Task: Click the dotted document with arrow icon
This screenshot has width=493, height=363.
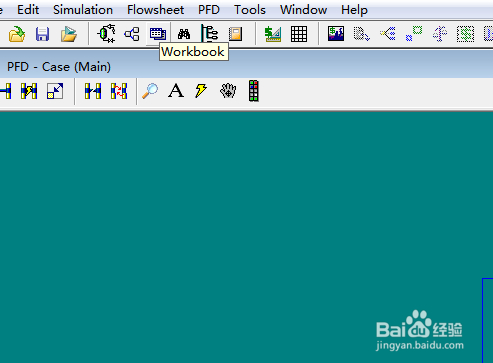Action: [362, 34]
